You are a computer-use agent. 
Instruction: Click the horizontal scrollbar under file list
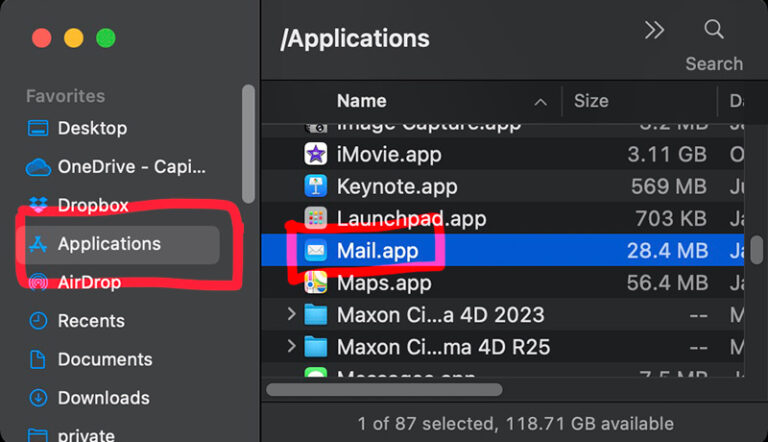coord(384,390)
